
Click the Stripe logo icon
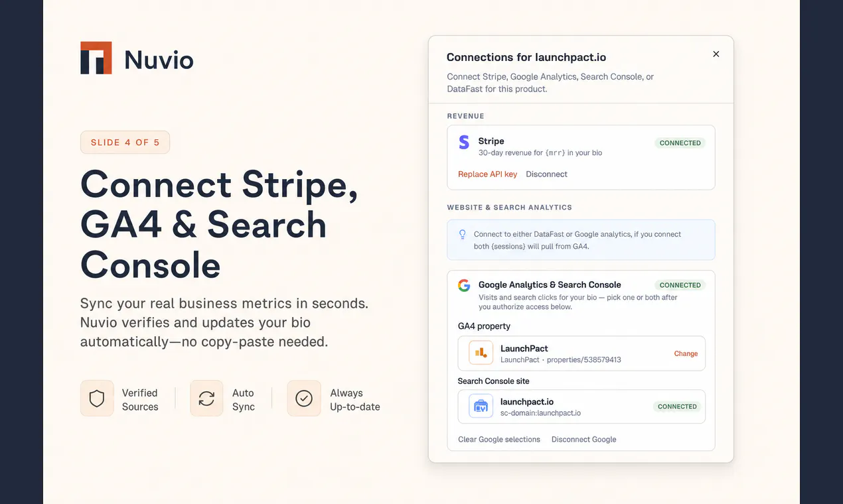pyautogui.click(x=464, y=143)
